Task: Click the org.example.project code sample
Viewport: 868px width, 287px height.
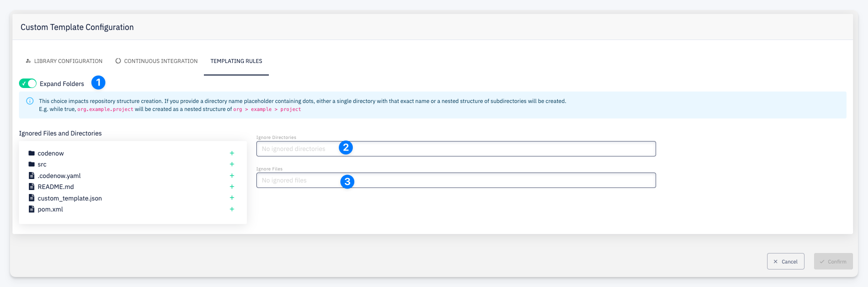Action: 105,109
